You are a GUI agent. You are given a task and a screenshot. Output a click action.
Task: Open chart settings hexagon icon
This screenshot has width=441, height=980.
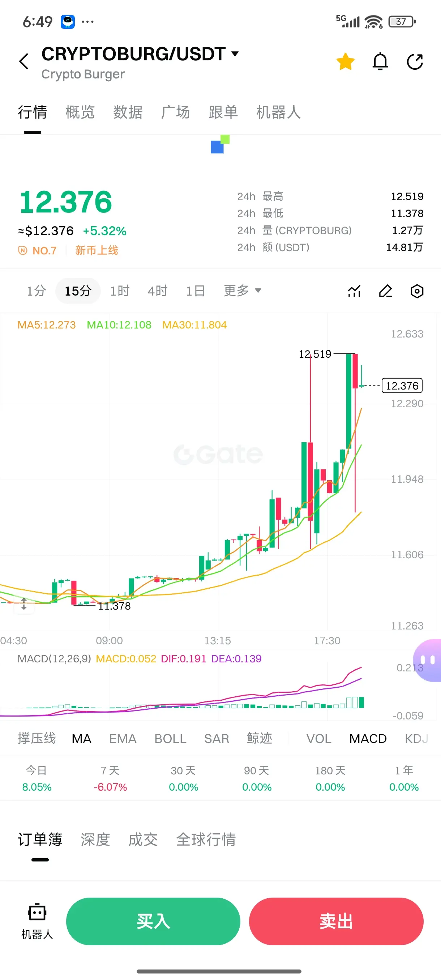pos(417,291)
